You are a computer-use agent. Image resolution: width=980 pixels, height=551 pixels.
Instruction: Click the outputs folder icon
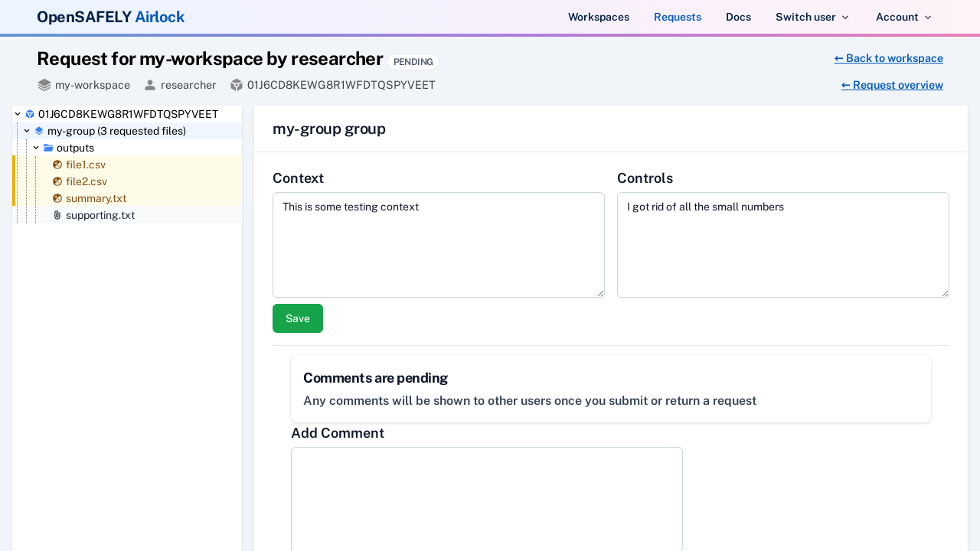[x=47, y=148]
